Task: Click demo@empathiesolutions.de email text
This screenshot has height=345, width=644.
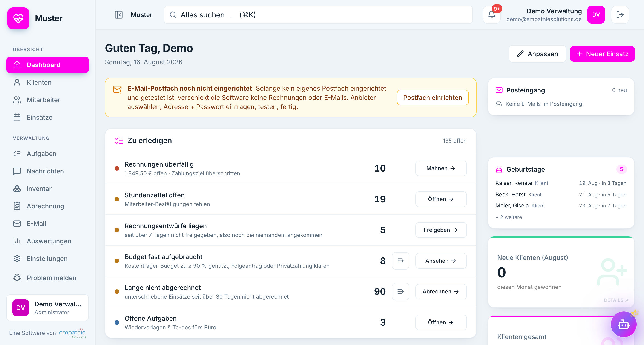Action: (x=544, y=19)
